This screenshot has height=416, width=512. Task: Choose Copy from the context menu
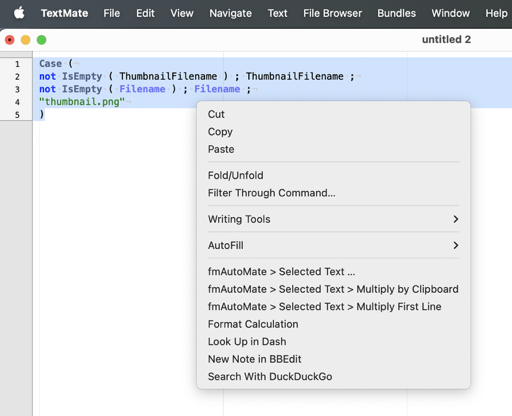333,132
